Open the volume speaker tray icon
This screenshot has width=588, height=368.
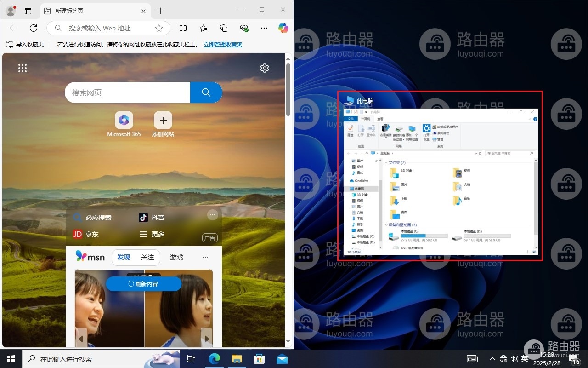tap(514, 359)
